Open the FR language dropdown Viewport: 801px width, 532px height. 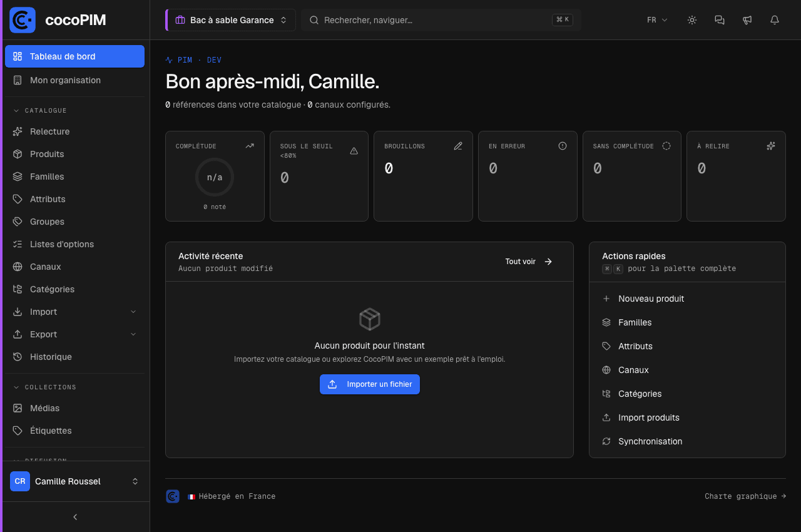(x=657, y=20)
